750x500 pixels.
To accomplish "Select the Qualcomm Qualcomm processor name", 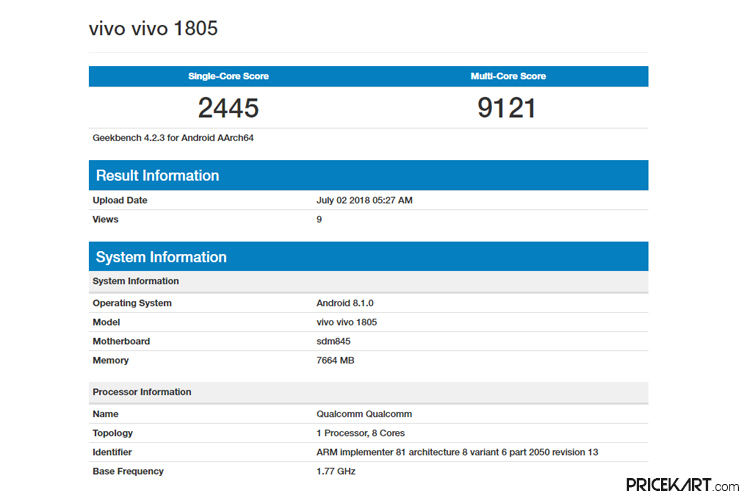I will 364,414.
